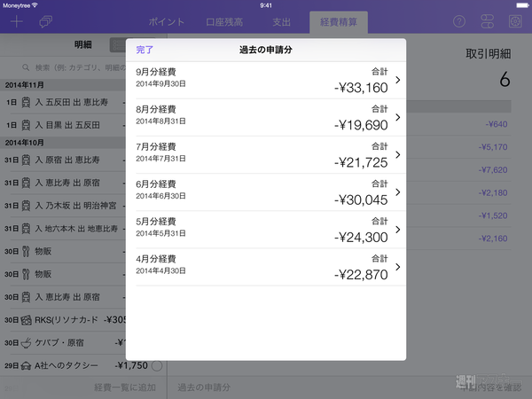Image resolution: width=532 pixels, height=399 pixels.
Task: Select the -¥640 amount in 取引明細
Action: click(496, 124)
